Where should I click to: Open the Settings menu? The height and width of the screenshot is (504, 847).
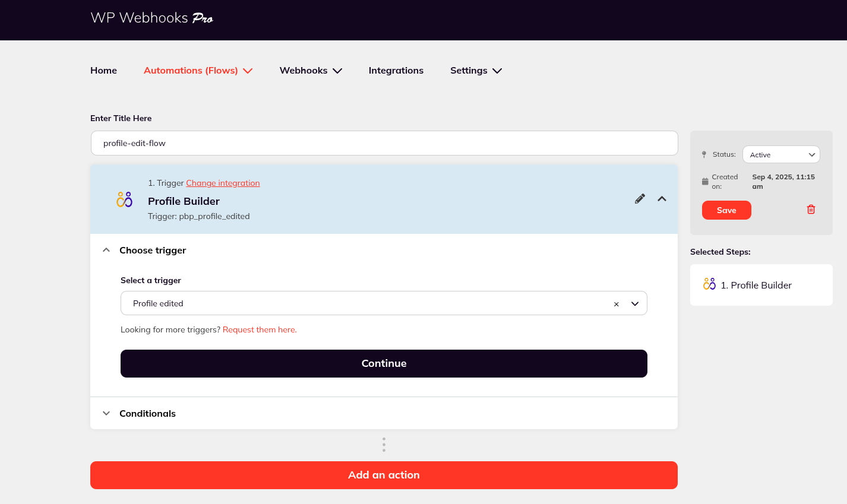point(476,71)
